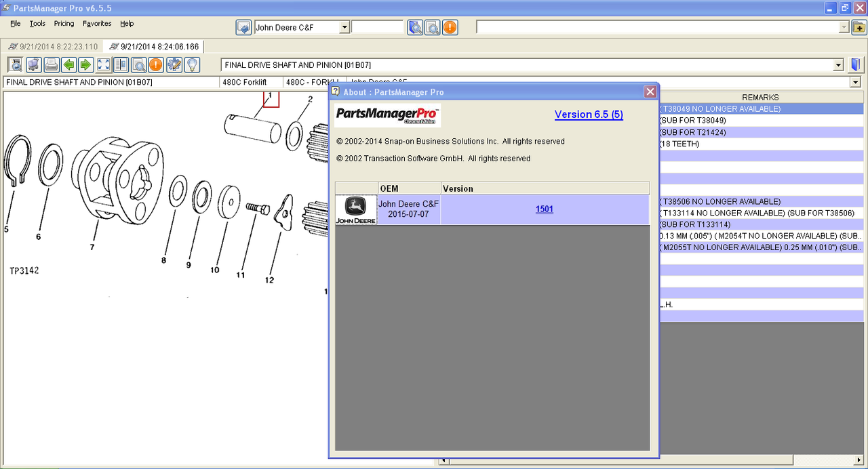Click callout number 8 in the diagram
Image resolution: width=868 pixels, height=469 pixels.
pos(163,260)
